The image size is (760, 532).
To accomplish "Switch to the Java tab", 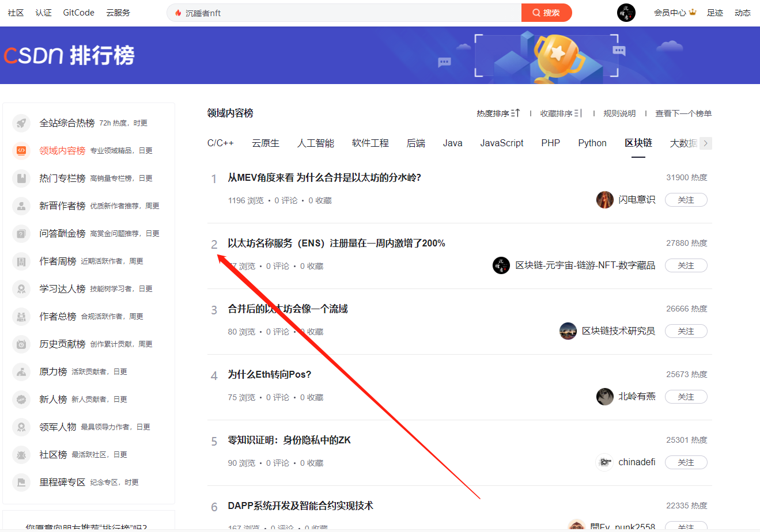I will [453, 143].
